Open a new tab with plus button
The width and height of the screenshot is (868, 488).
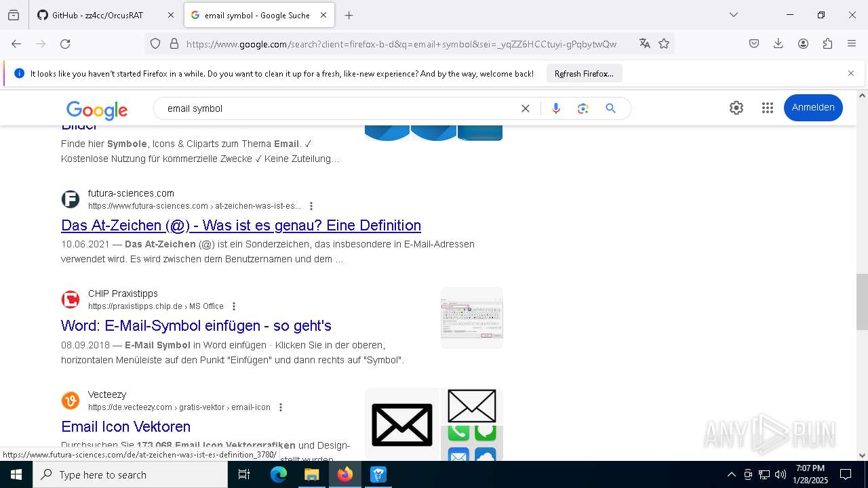pos(349,15)
